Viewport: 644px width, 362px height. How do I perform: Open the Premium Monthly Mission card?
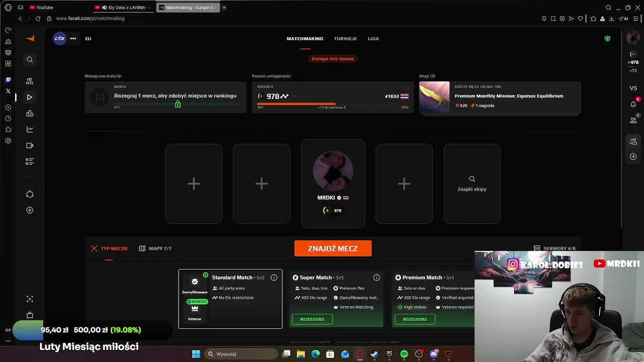pos(500,98)
